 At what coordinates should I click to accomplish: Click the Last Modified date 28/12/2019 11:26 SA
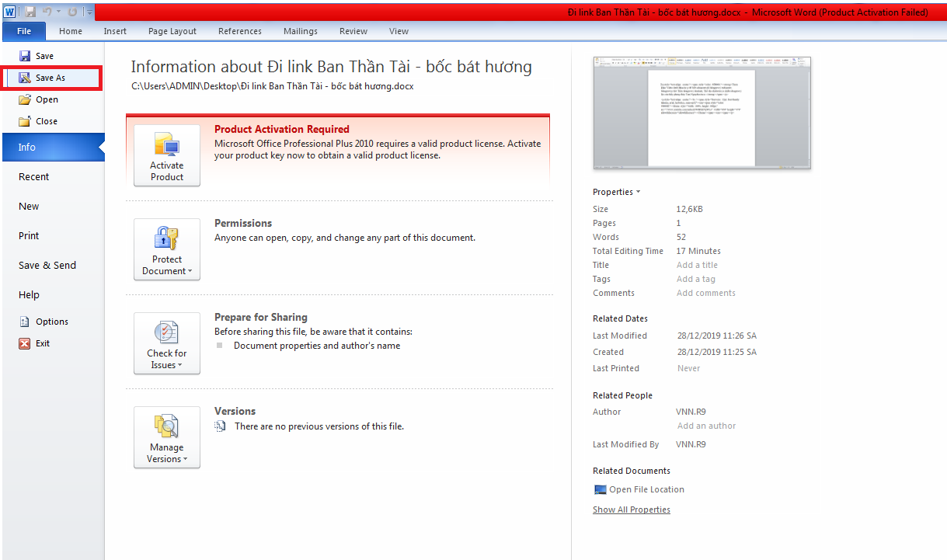coord(717,336)
